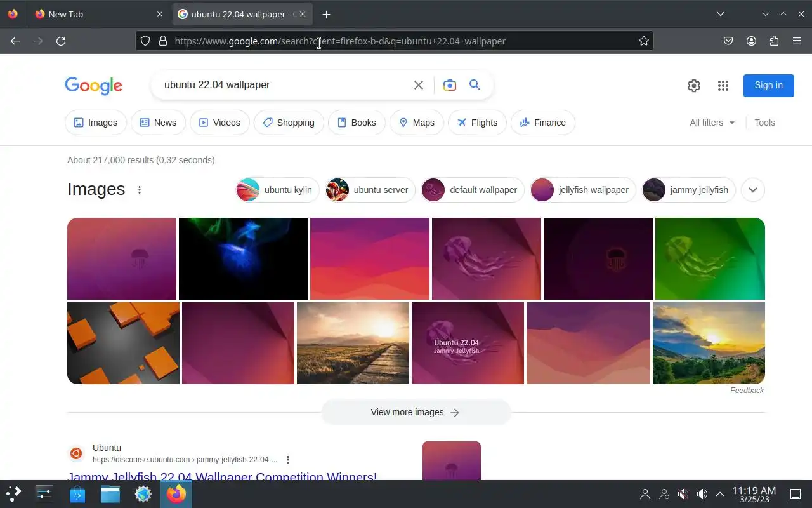Image resolution: width=812 pixels, height=508 pixels.
Task: Select the jellyfish wallpaper chip
Action: click(x=583, y=190)
